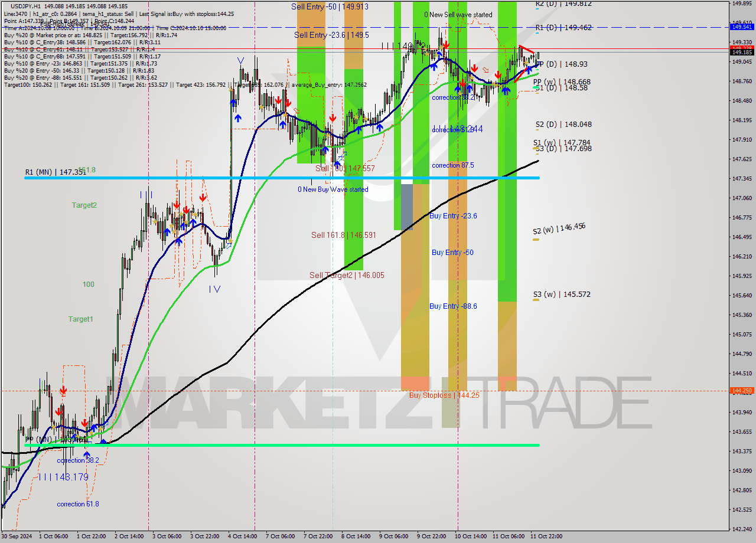Click the 'Buy Stoploss | 144.25' label

click(444, 395)
